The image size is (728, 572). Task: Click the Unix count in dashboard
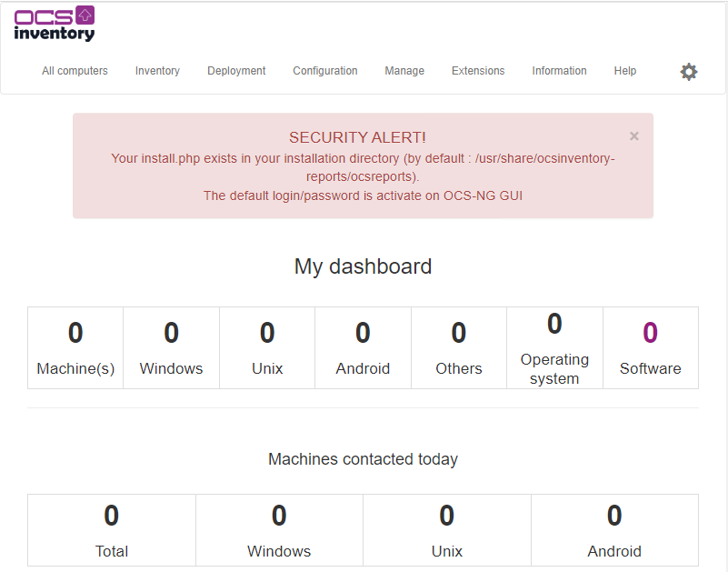267,334
